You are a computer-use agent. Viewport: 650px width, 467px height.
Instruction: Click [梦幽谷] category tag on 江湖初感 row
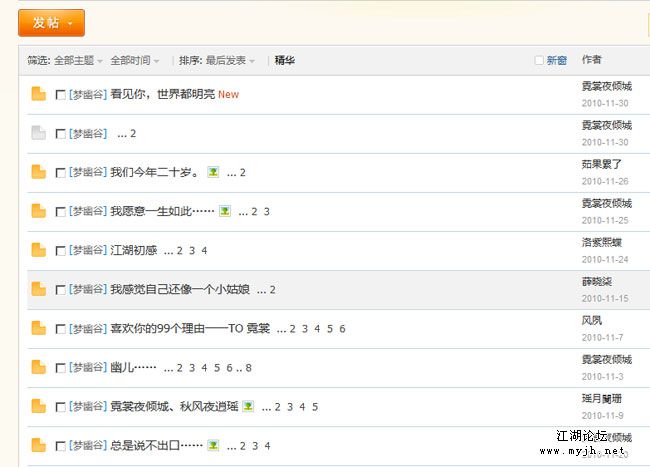coord(88,250)
